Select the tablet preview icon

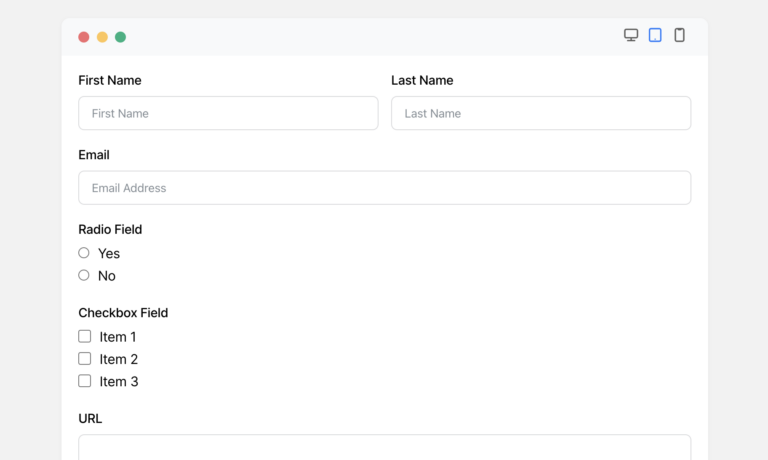(655, 35)
